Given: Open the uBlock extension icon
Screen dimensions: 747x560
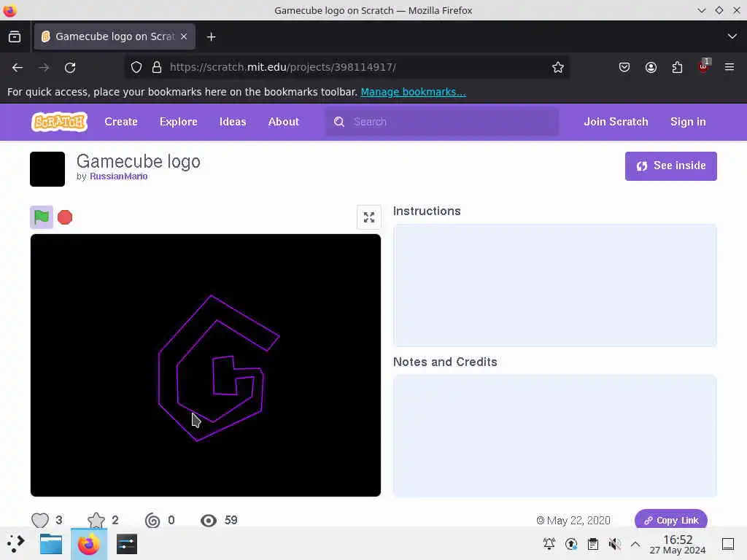Looking at the screenshot, I should click(x=704, y=66).
